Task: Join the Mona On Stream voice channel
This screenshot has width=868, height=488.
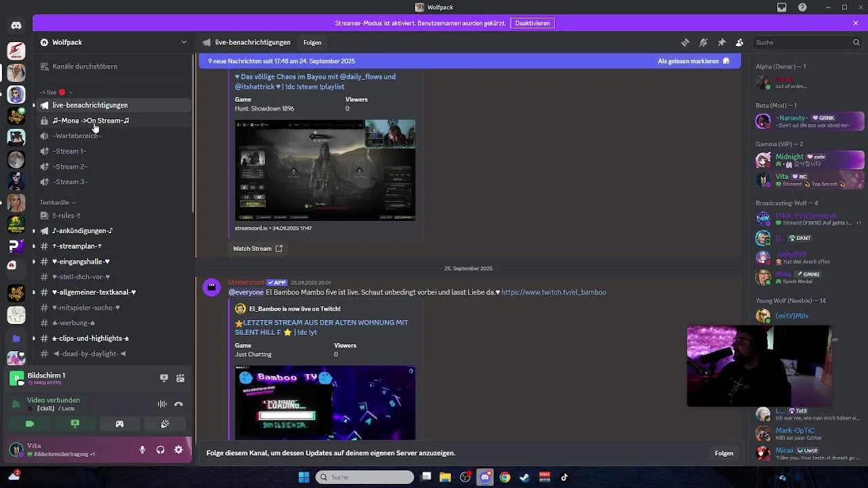Action: [113, 121]
